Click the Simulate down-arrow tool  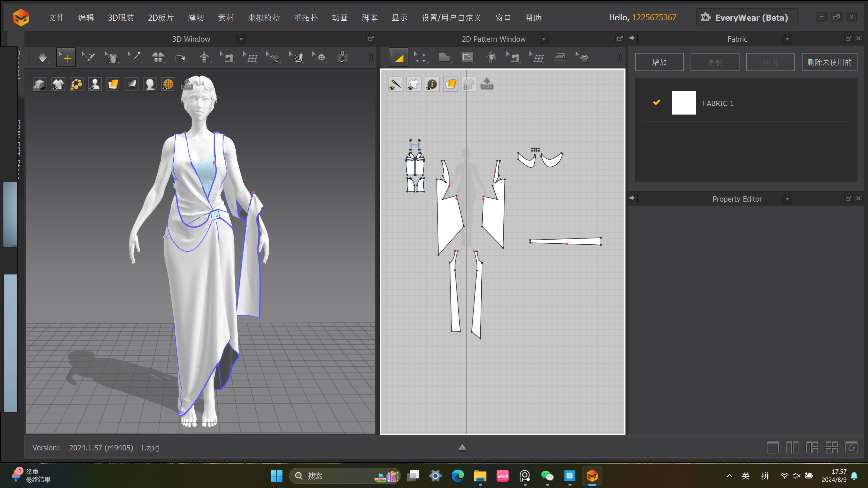pos(43,58)
